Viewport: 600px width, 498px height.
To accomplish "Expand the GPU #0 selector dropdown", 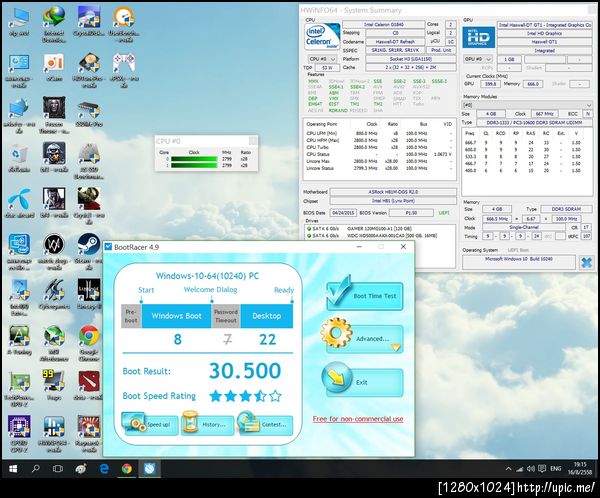I will pos(478,59).
